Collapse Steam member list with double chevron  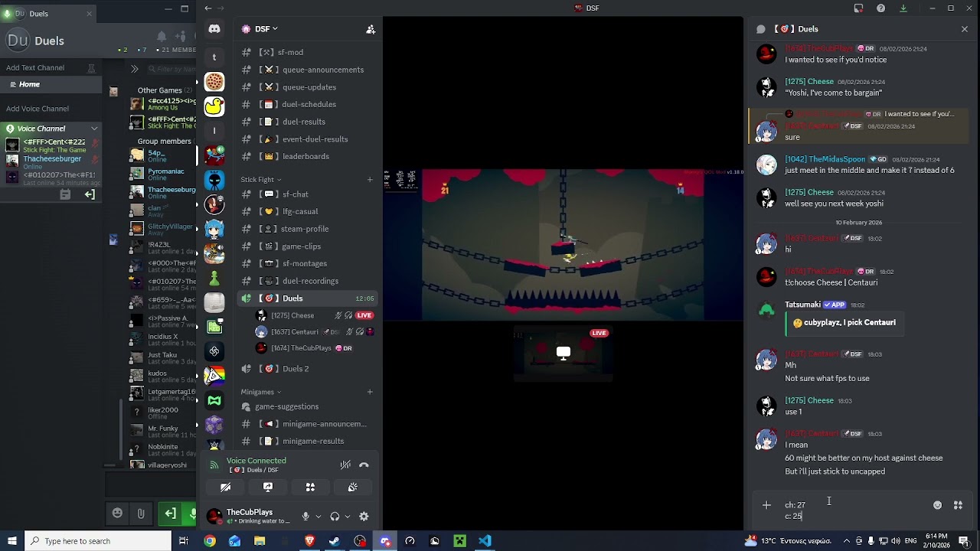click(134, 69)
